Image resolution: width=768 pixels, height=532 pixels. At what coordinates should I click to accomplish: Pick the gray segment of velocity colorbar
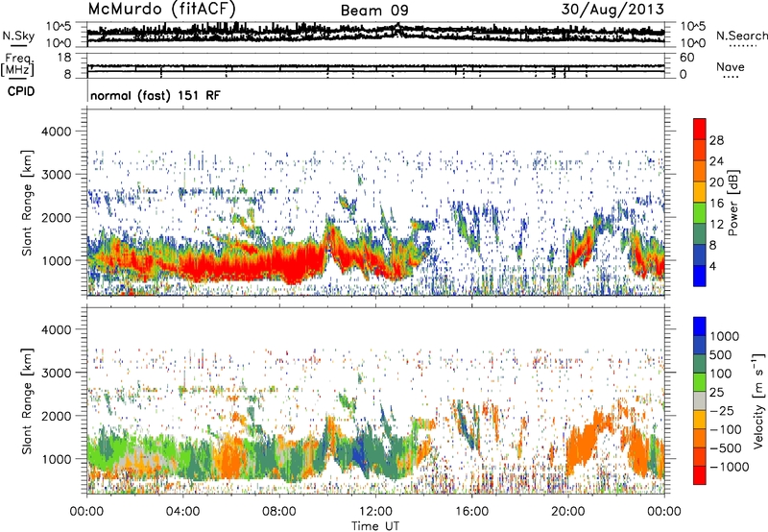(x=700, y=401)
